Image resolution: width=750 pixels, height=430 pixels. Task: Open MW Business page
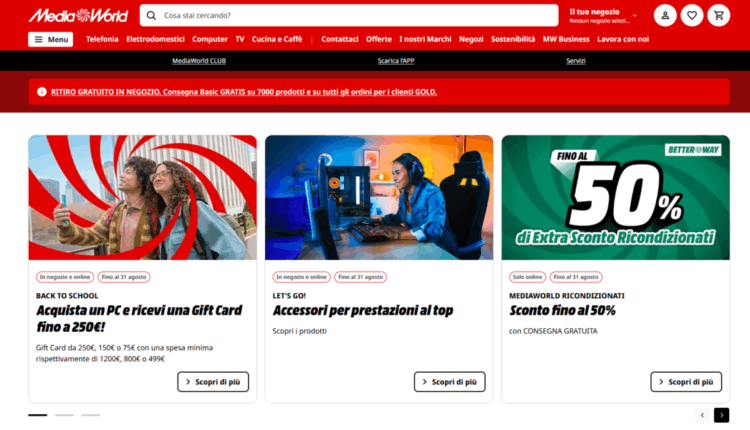(x=566, y=39)
